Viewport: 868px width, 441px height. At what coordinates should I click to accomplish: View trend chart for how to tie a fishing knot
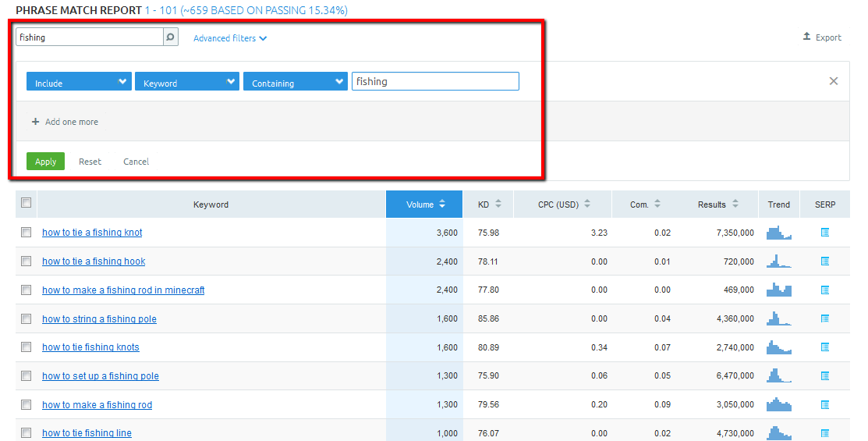[779, 232]
